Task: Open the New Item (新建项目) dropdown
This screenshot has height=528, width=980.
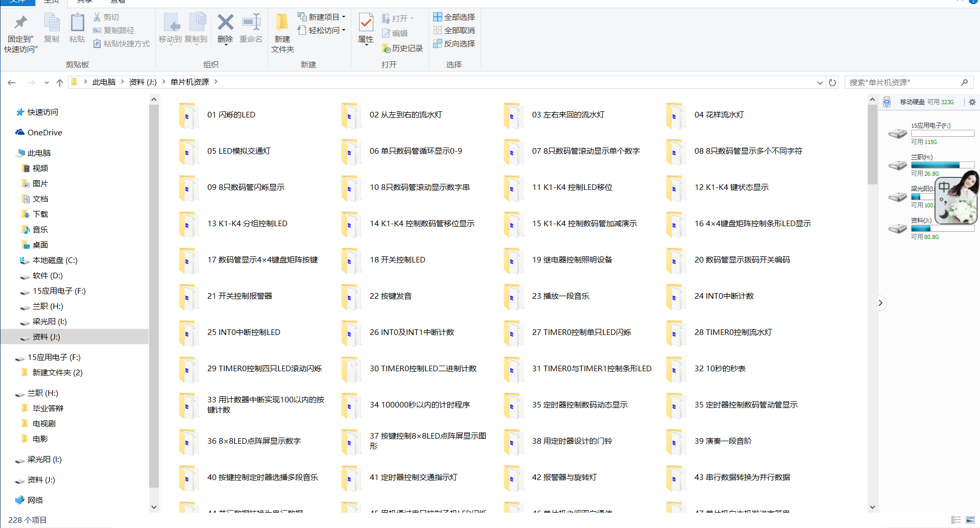Action: tap(322, 17)
